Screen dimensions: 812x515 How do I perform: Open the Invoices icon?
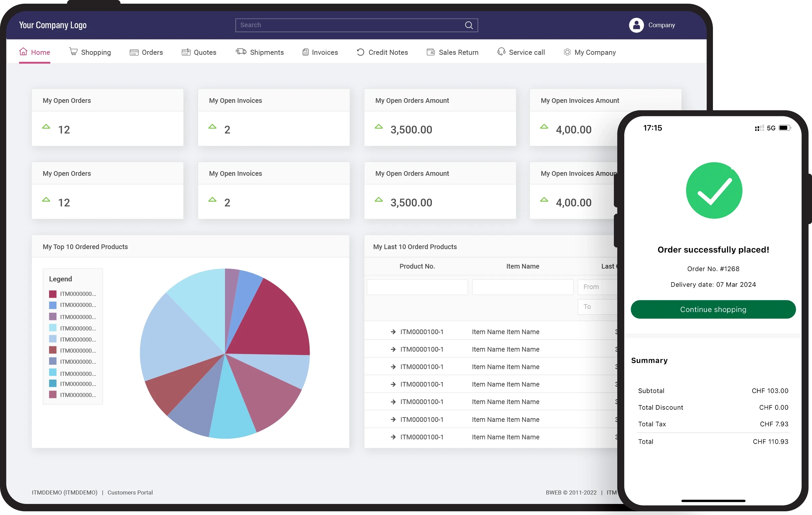pyautogui.click(x=306, y=52)
